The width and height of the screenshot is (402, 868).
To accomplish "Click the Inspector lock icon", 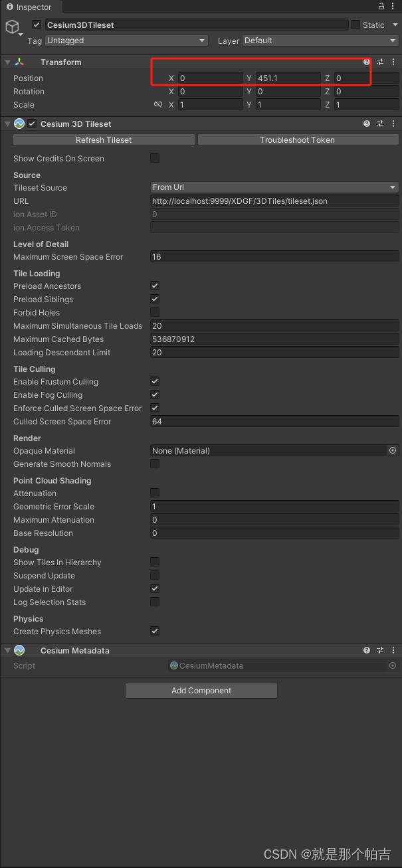I will tap(381, 7).
